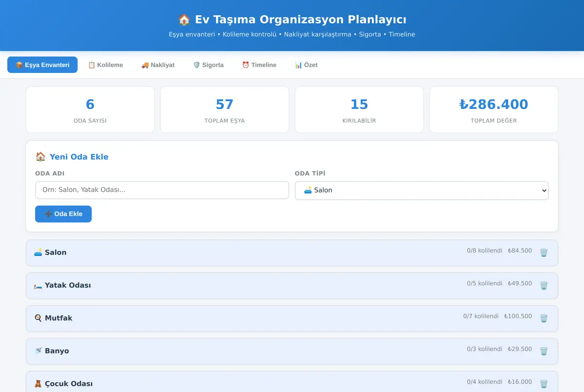Click the '0/3 kolilendi' text
This screenshot has height=392, width=584.
pyautogui.click(x=484, y=349)
